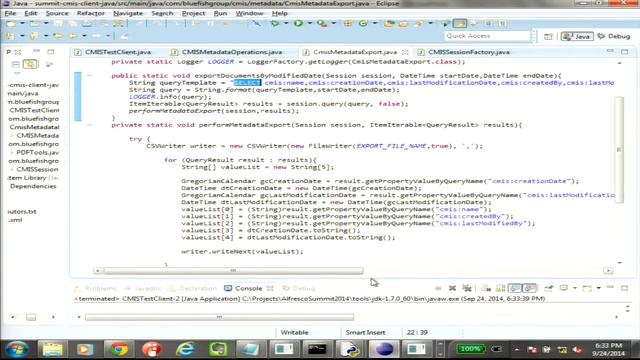The width and height of the screenshot is (640, 360).
Task: Click the Open Task folder icon
Action: click(x=404, y=24)
